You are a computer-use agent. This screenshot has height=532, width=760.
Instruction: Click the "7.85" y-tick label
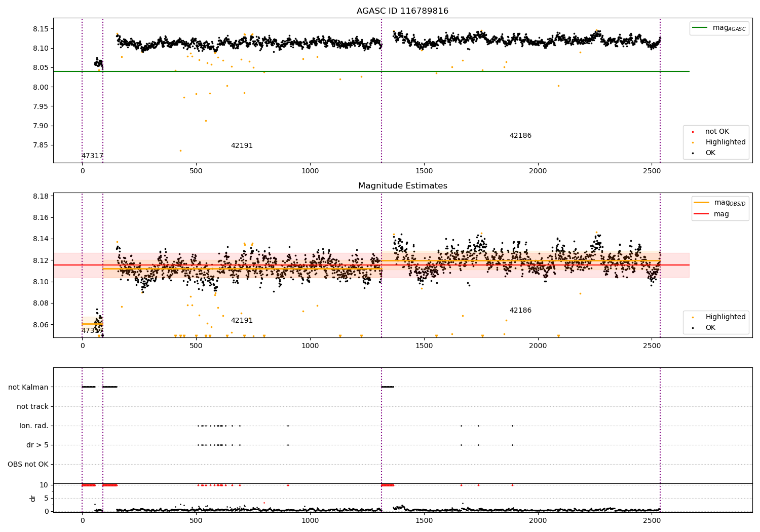pyautogui.click(x=41, y=145)
